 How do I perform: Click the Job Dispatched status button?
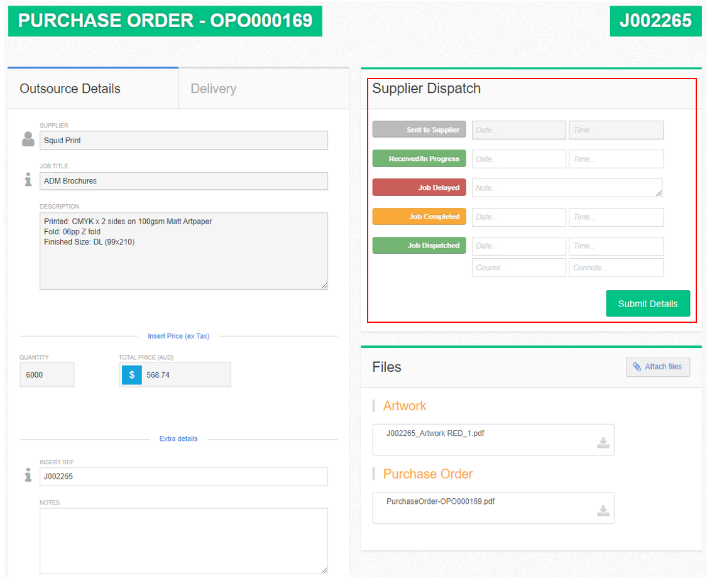pyautogui.click(x=419, y=245)
